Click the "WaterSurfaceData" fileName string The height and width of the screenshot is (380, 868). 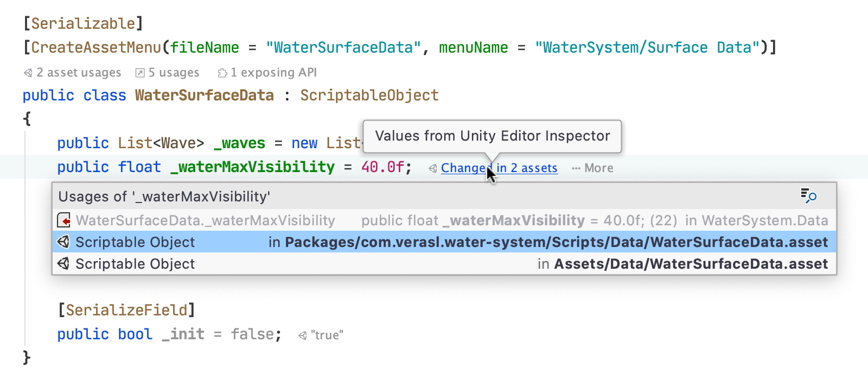[343, 48]
